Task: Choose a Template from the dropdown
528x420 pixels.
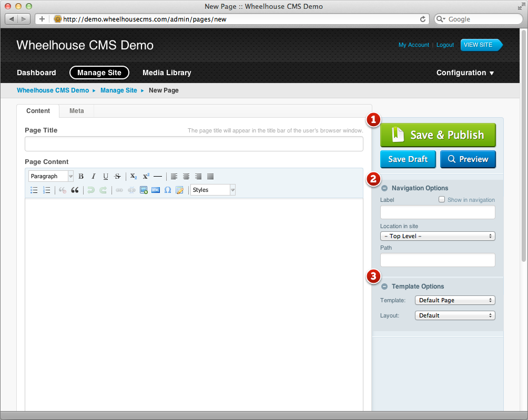Action: tap(455, 300)
